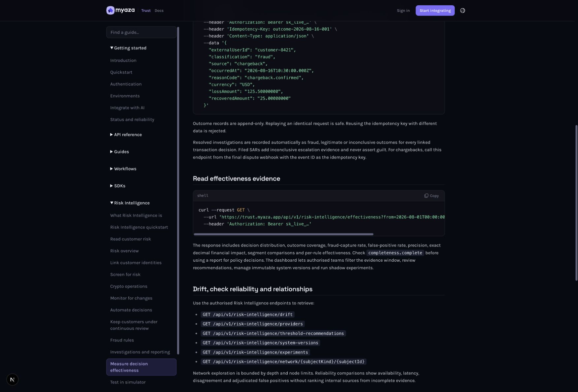Click the page vertical scrollbar thumb
The height and width of the screenshot is (392, 578).
point(576,203)
